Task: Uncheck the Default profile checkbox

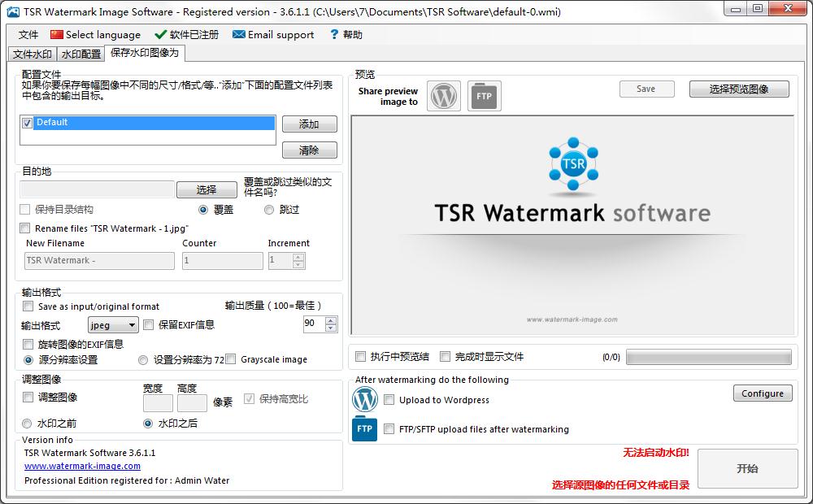Action: click(x=28, y=123)
